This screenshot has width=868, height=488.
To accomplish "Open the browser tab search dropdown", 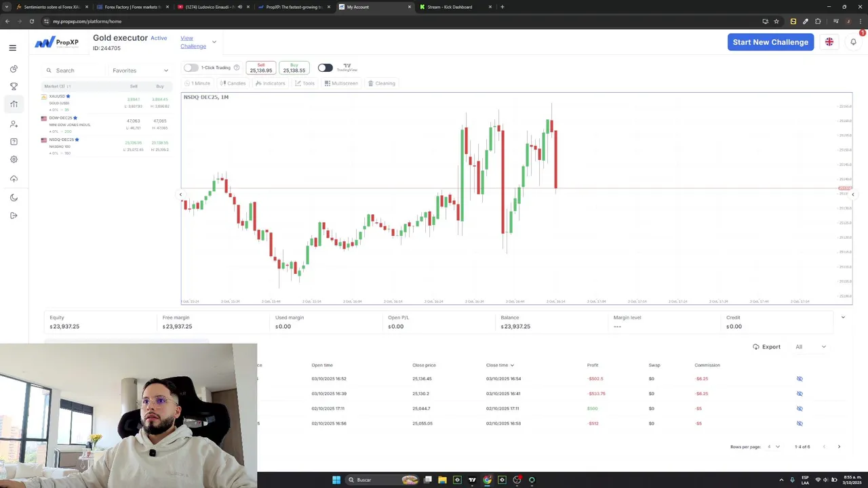I will (7, 7).
